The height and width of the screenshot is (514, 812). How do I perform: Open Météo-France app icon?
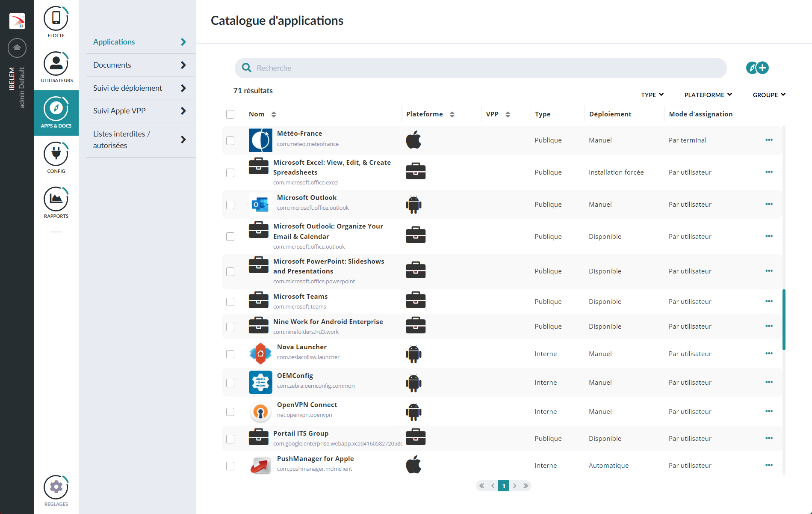point(260,140)
